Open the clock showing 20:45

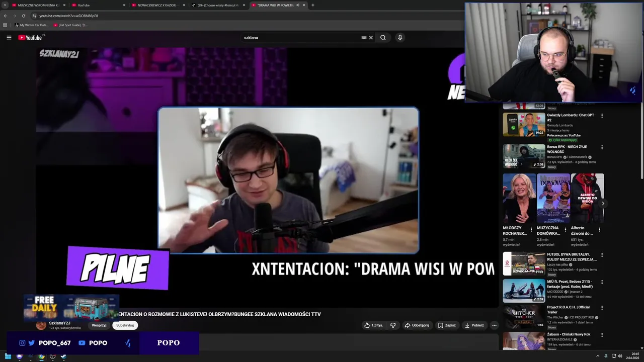632,356
